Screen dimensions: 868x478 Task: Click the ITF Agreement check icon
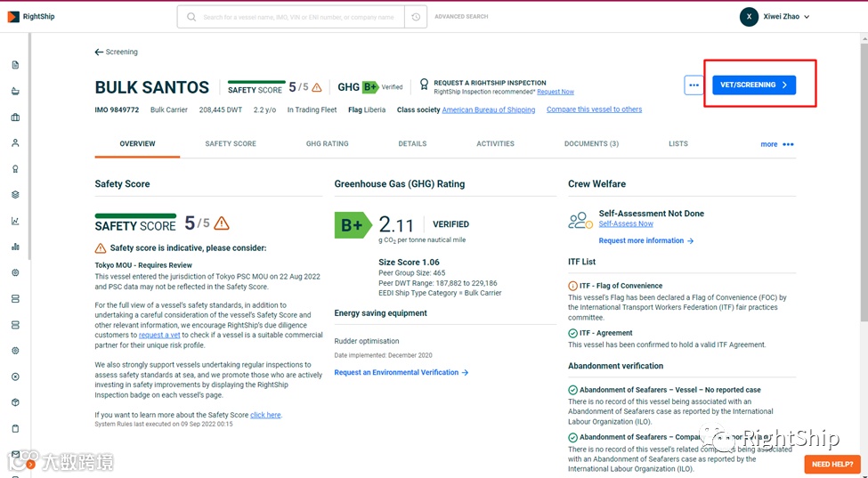pos(573,333)
